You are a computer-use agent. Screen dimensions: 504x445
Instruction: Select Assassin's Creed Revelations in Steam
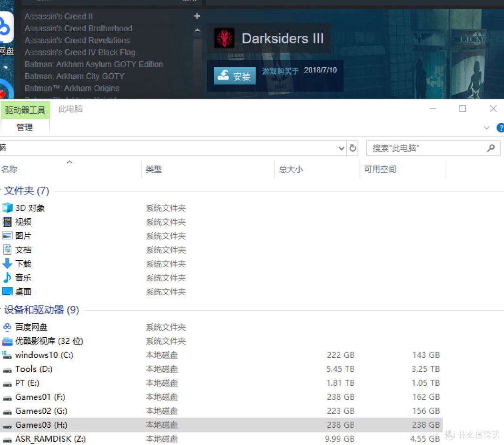point(77,40)
